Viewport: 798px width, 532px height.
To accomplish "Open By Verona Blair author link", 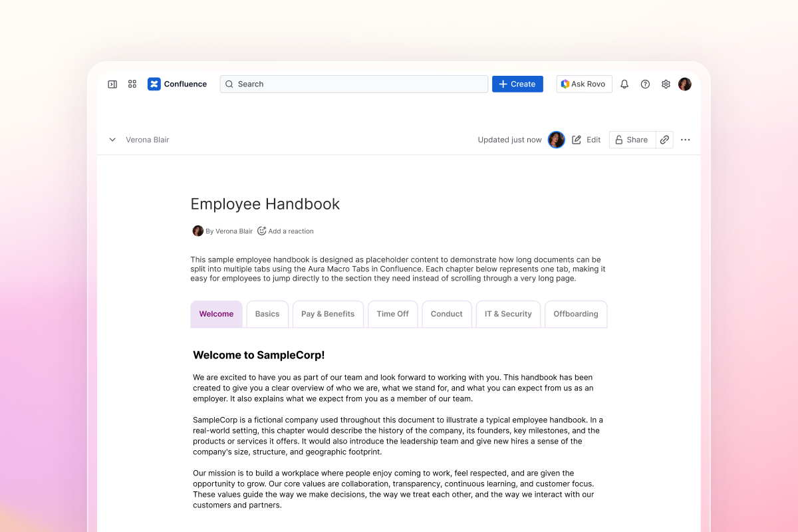I will point(229,231).
